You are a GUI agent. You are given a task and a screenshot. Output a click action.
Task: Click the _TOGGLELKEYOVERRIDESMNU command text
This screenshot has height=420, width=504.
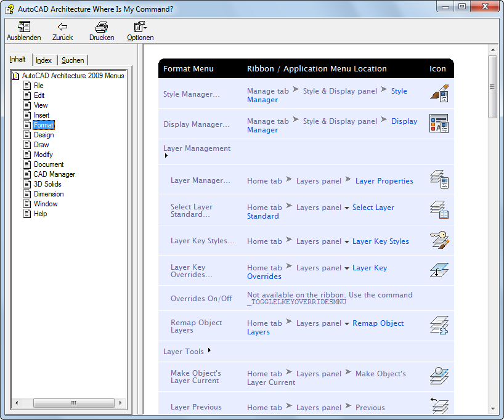pyautogui.click(x=296, y=302)
